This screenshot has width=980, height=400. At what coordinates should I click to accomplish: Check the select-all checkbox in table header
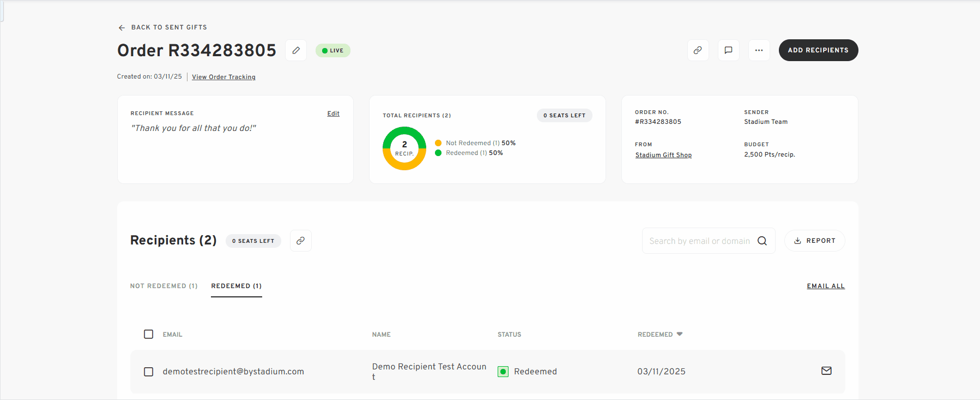pos(148,334)
